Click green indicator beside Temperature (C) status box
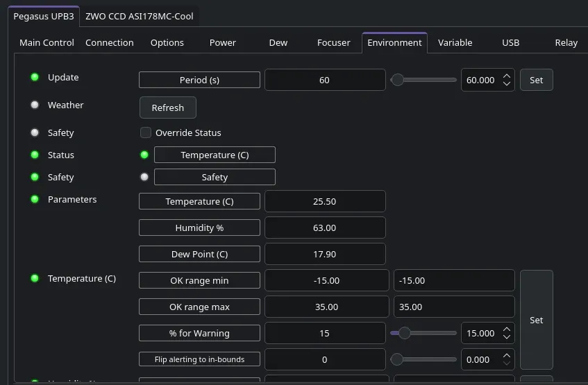The image size is (588, 385). (x=144, y=155)
